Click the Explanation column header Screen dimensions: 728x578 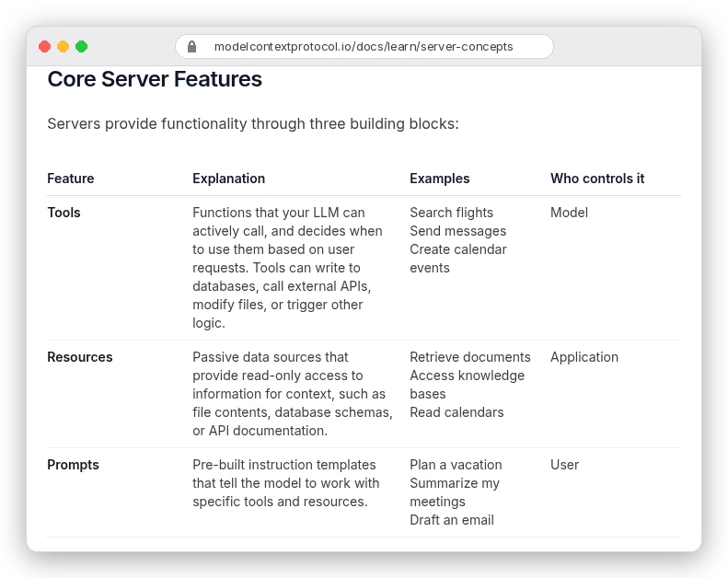pyautogui.click(x=229, y=179)
